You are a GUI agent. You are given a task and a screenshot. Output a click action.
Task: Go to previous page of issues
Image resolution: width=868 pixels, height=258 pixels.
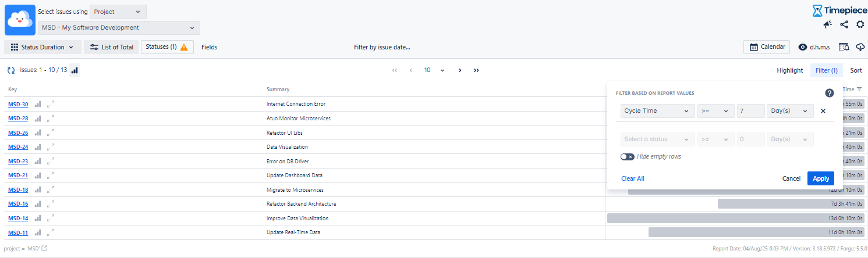point(411,70)
